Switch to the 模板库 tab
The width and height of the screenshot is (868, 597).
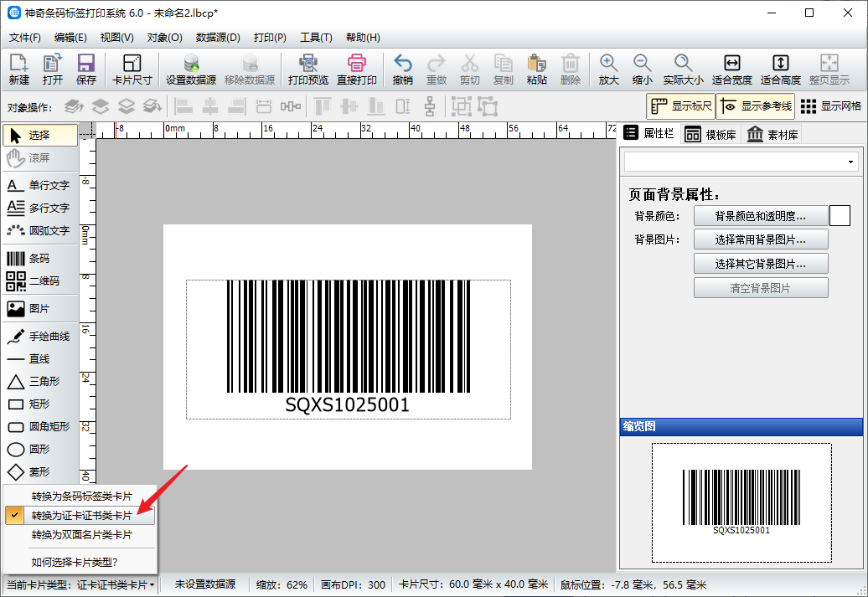710,135
